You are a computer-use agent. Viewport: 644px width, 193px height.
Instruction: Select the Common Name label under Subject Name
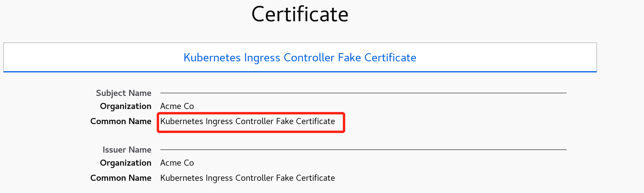coord(121,121)
